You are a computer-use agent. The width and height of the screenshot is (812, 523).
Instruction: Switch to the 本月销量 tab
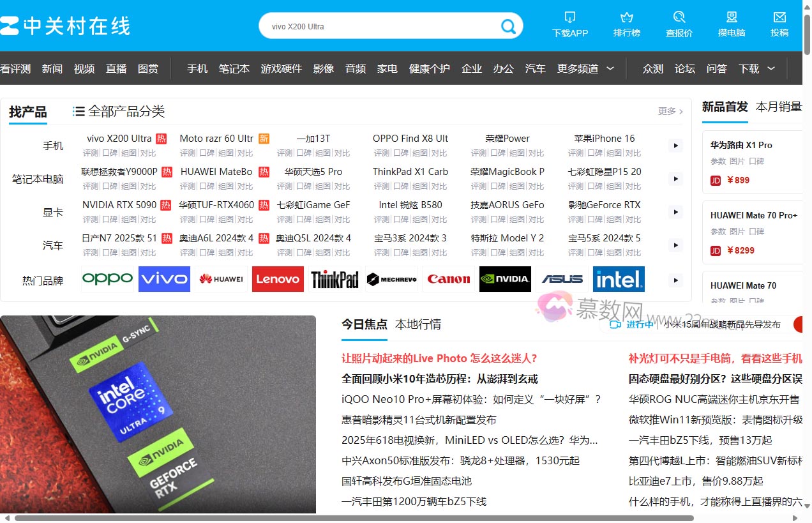tap(778, 107)
